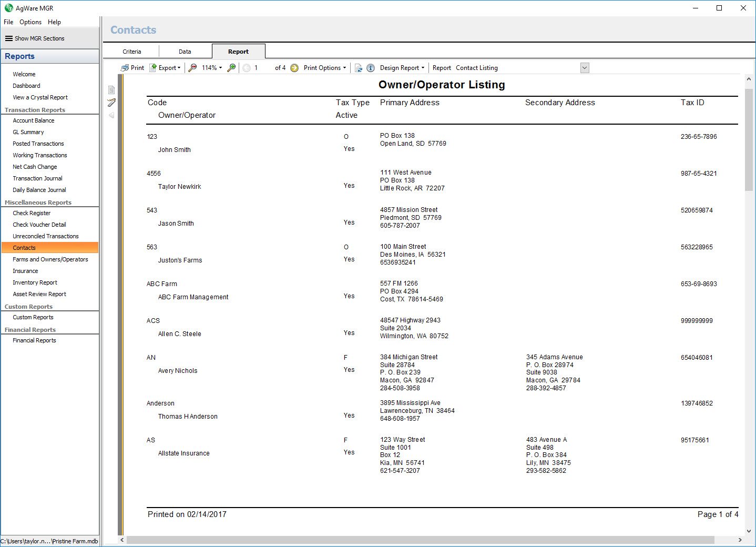
Task: Click the refresh report document icon
Action: pos(359,68)
